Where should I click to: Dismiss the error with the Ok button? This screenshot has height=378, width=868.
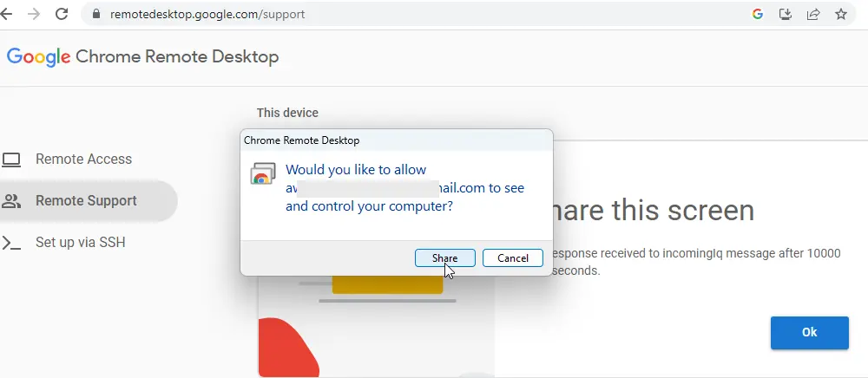[x=809, y=333]
